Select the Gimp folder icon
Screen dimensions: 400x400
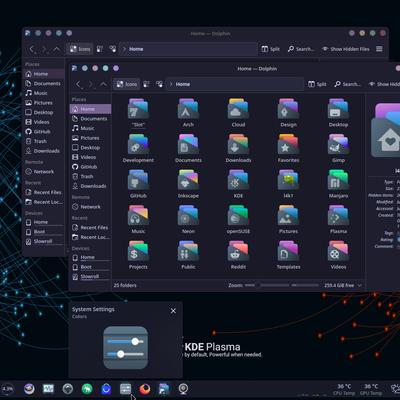[x=338, y=144]
